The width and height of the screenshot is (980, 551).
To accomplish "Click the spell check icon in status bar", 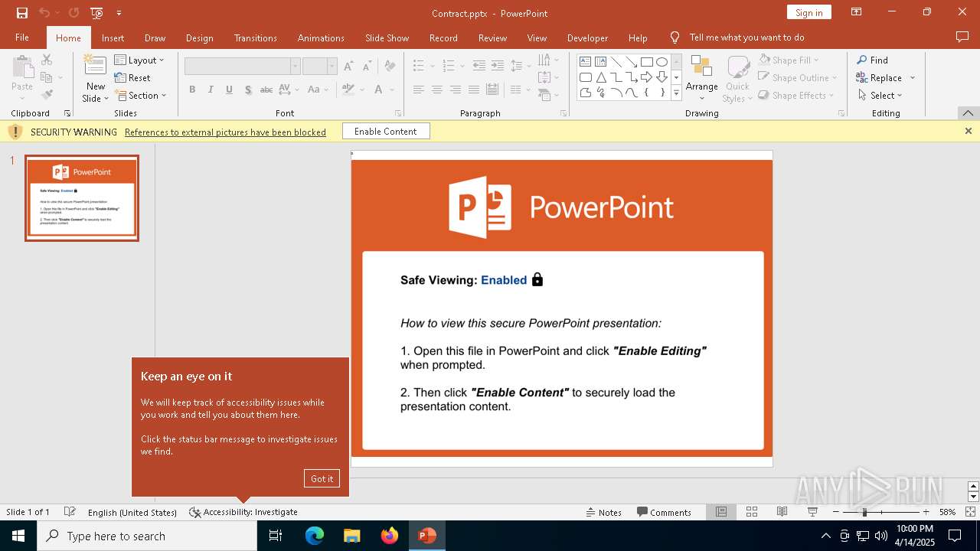I will (70, 512).
